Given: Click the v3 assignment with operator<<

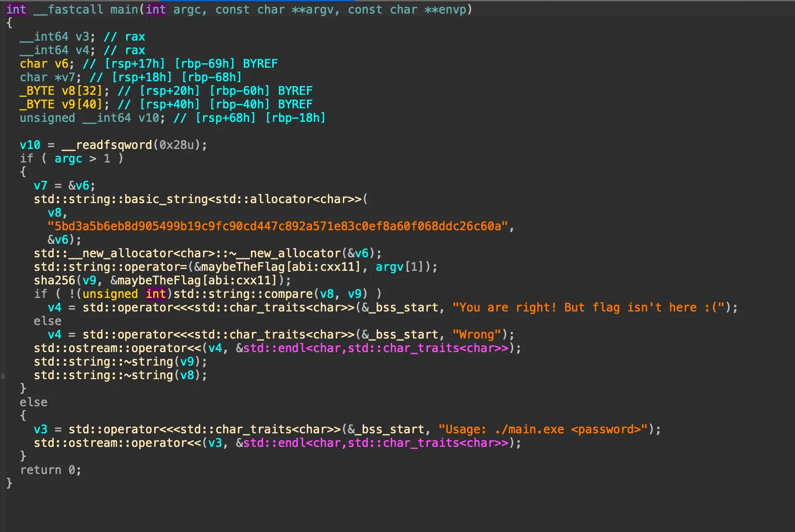Looking at the screenshot, I should 347,429.
